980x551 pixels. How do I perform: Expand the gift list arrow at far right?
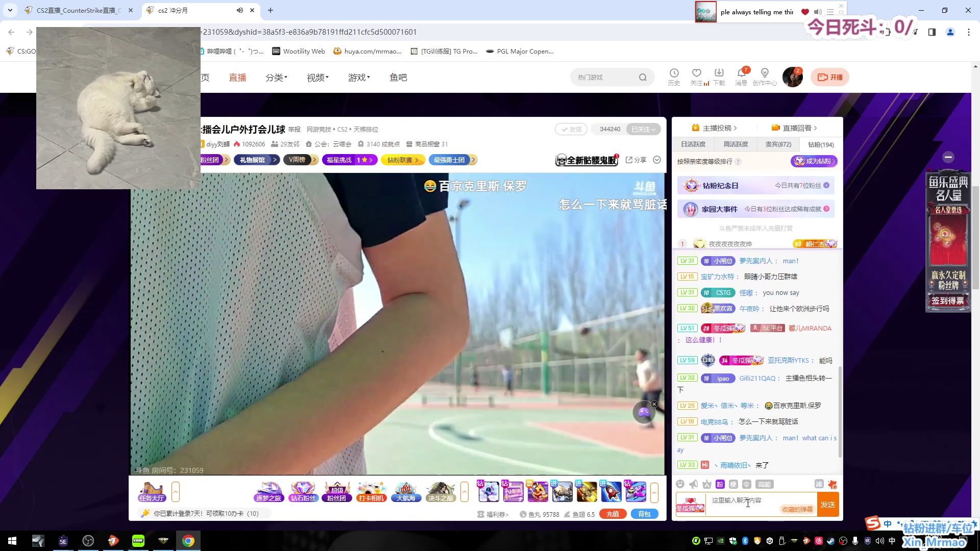pyautogui.click(x=654, y=492)
